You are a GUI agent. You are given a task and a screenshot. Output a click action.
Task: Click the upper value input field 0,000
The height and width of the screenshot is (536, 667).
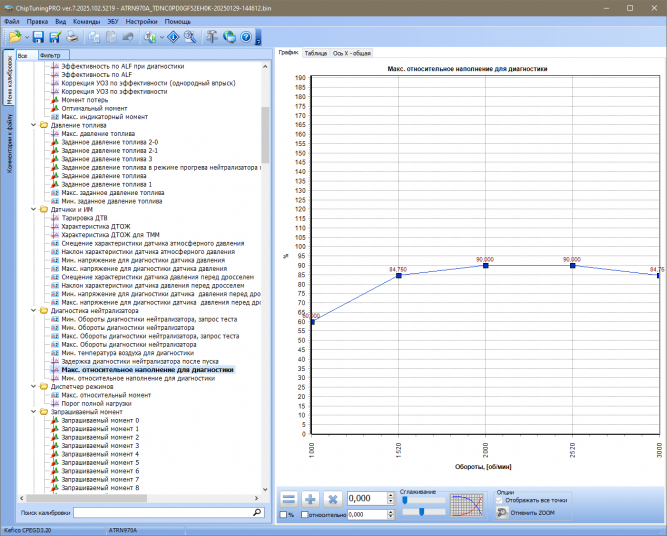pos(367,498)
